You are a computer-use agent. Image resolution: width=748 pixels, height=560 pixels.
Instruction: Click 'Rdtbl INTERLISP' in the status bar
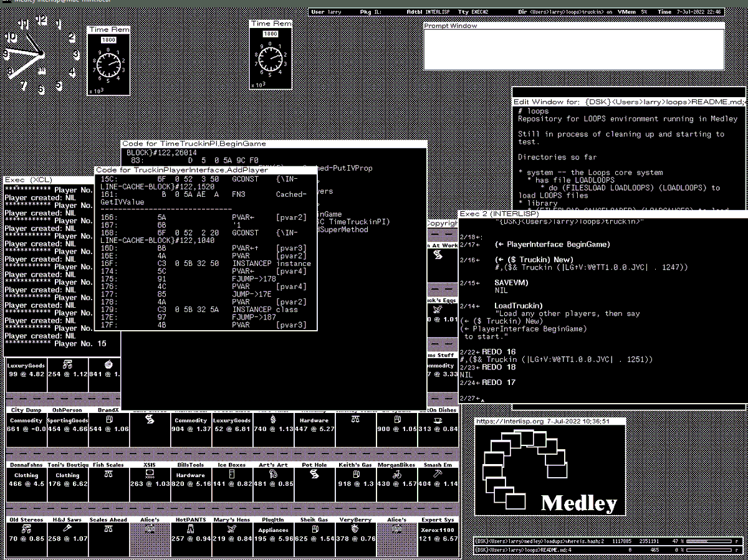tap(428, 12)
